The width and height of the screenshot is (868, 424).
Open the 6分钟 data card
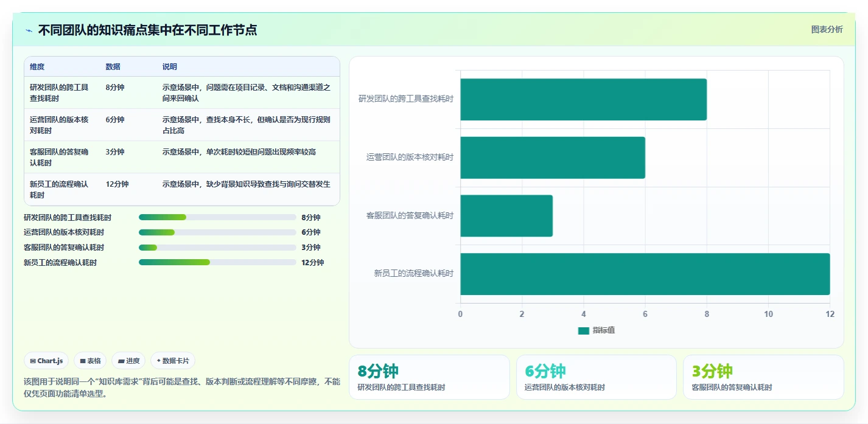coord(597,377)
